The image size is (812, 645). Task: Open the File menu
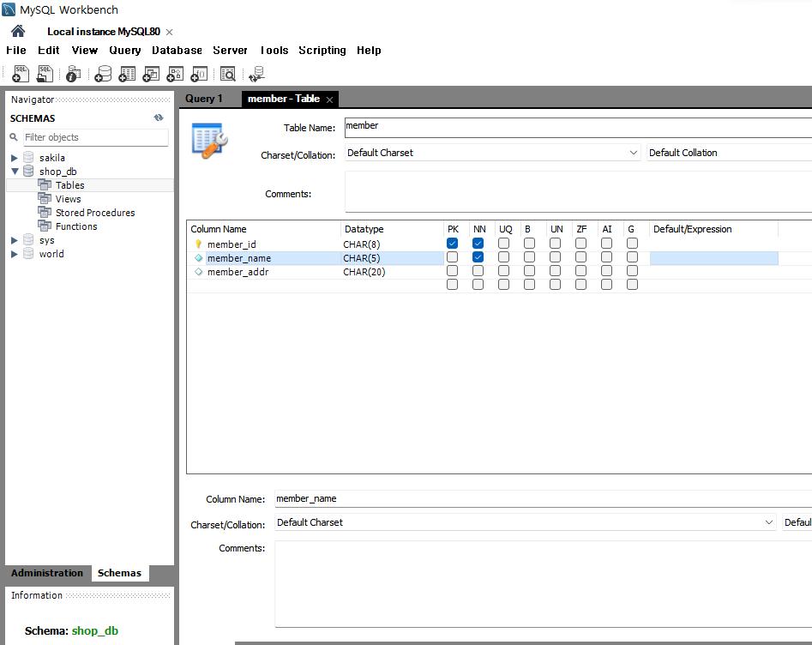coord(16,51)
